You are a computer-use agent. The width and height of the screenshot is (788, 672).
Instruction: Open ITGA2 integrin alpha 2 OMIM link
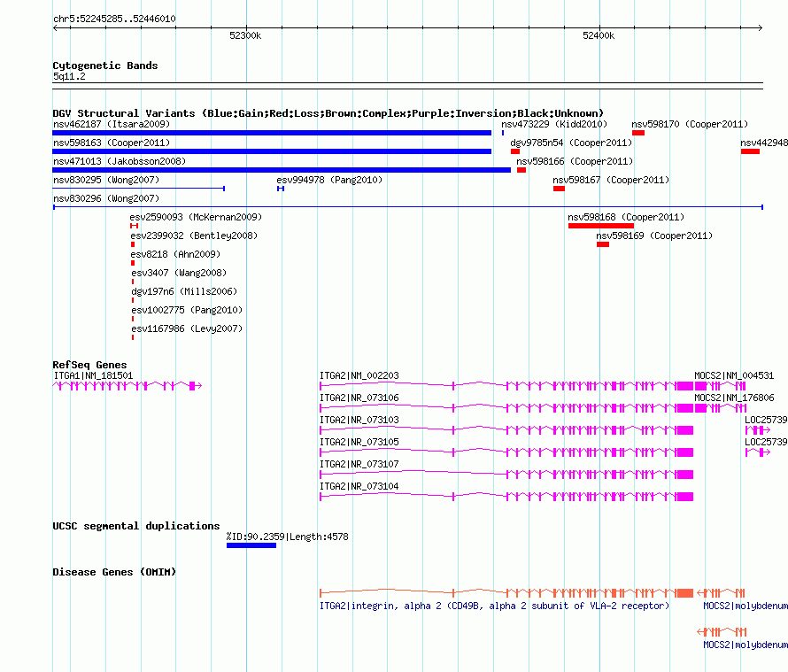click(x=495, y=606)
